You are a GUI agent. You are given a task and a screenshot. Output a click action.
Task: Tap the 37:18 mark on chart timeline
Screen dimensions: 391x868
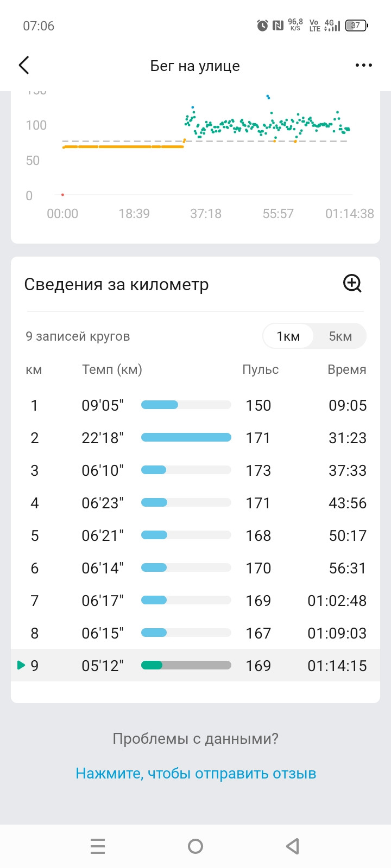click(206, 214)
